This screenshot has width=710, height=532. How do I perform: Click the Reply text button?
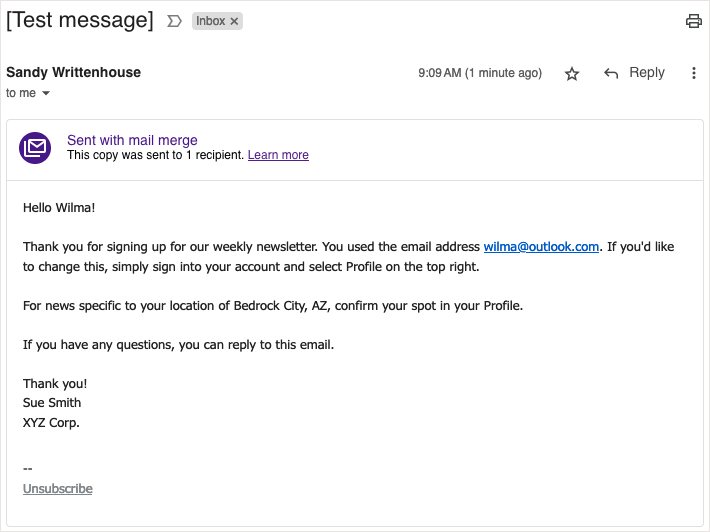pos(647,73)
